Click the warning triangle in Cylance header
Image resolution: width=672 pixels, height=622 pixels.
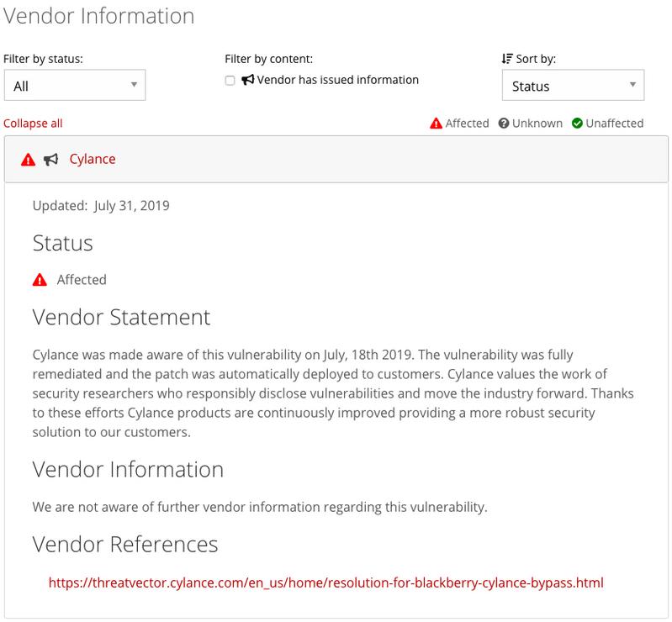[29, 160]
